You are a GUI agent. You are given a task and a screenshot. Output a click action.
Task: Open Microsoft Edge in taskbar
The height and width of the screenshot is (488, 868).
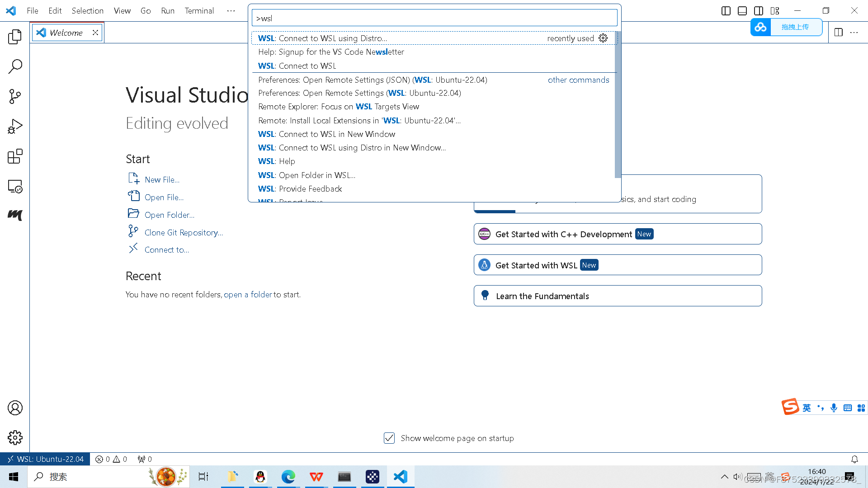click(288, 477)
